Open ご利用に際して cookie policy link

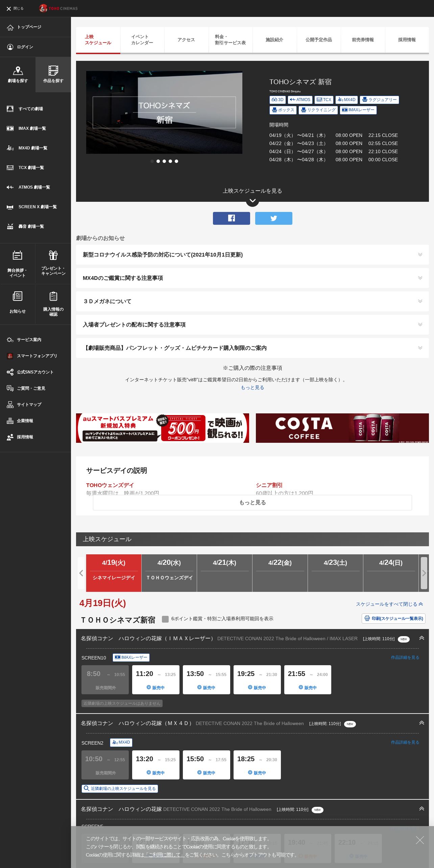(x=165, y=855)
